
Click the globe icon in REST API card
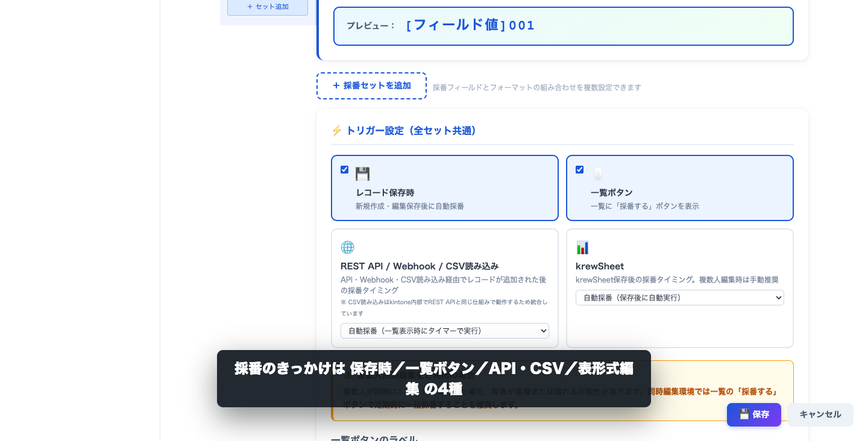pos(348,248)
